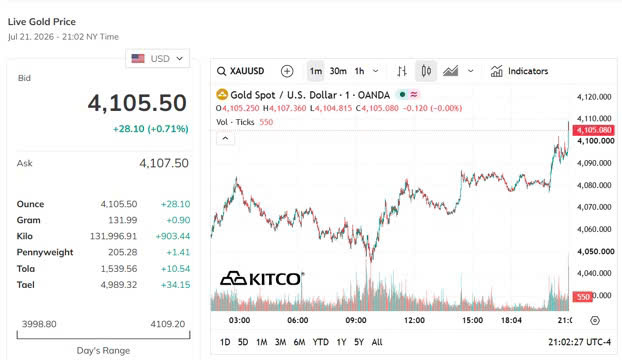The height and width of the screenshot is (360, 622).
Task: Switch to the 1m interval
Action: coord(316,71)
